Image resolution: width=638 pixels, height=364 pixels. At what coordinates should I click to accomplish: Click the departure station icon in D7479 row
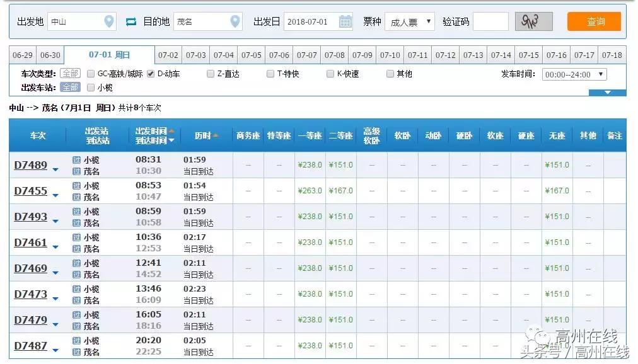pos(76,314)
